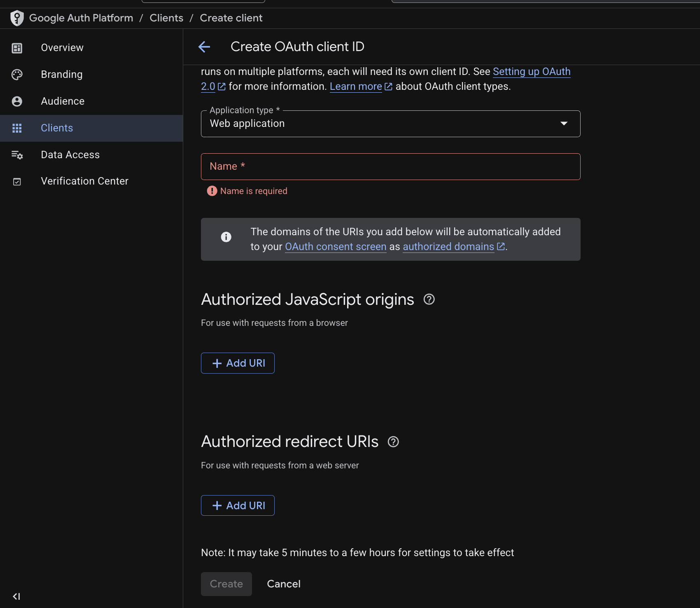Click Clients in the breadcrumb trail
The height and width of the screenshot is (608, 700).
[x=166, y=18]
